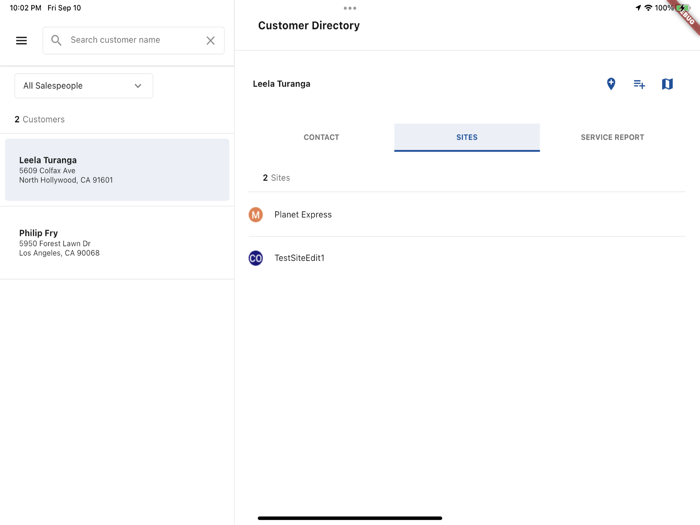Clear the customer search with X
The width and height of the screenshot is (700, 525).
[210, 41]
